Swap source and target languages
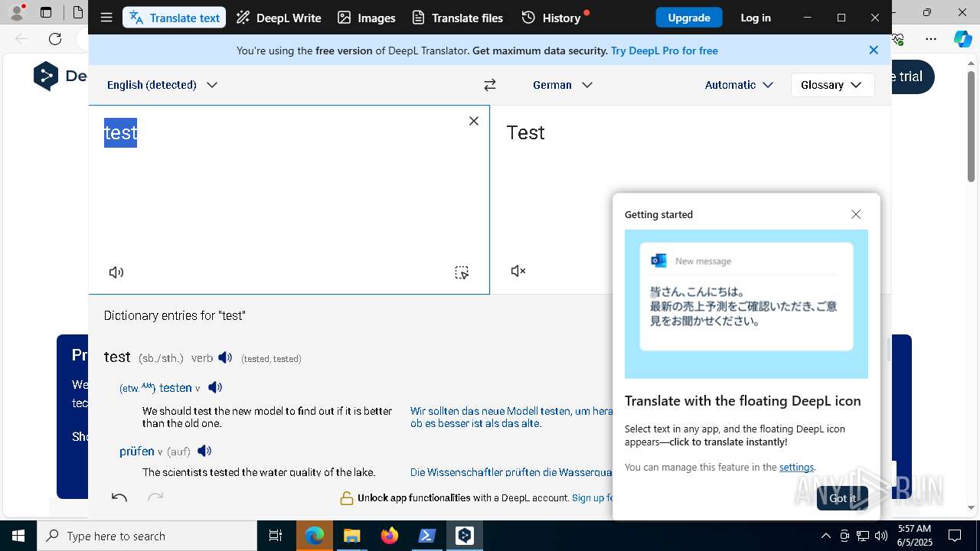 (490, 85)
